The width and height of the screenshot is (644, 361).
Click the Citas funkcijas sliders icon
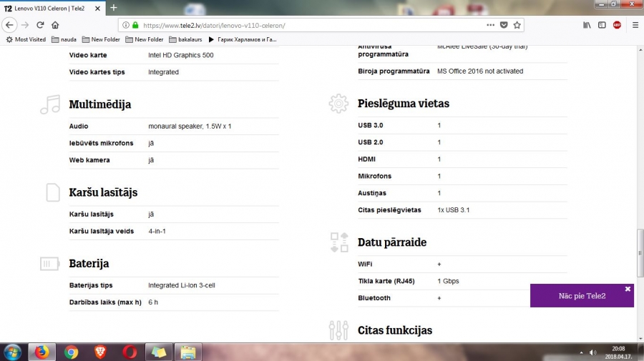[x=338, y=330]
